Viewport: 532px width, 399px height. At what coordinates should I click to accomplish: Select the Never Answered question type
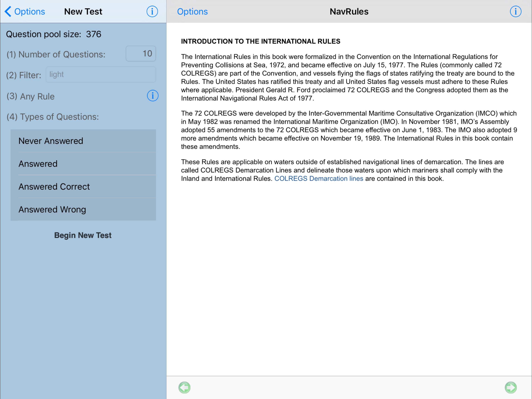(83, 141)
